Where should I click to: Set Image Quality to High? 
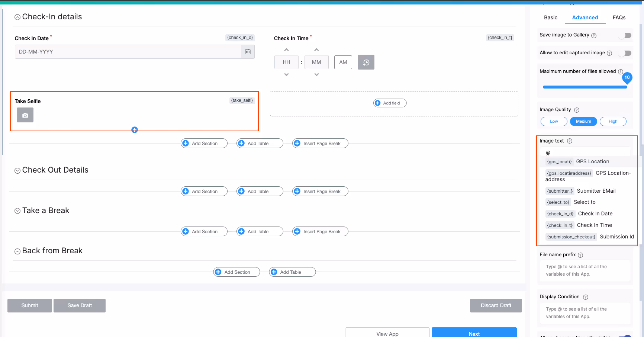click(613, 121)
